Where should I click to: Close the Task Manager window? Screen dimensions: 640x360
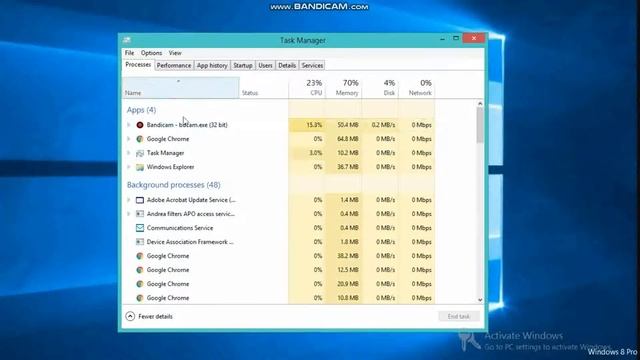point(474,38)
